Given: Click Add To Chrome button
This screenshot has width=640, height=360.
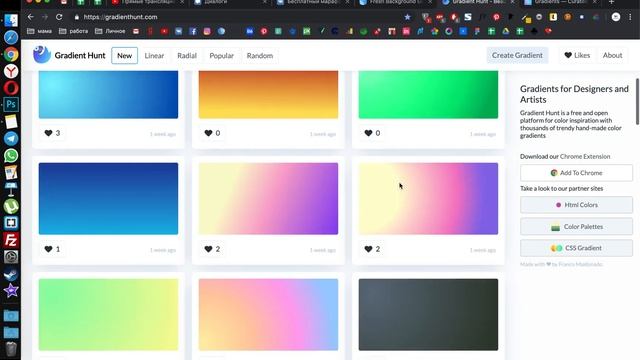Looking at the screenshot, I should (576, 173).
